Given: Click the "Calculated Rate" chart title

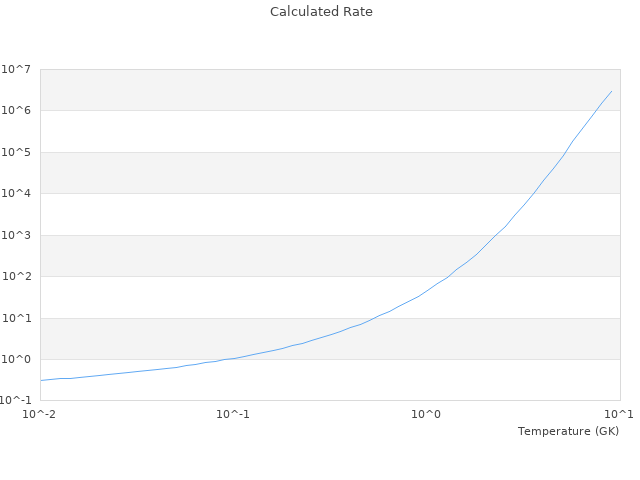Looking at the screenshot, I should [x=320, y=12].
